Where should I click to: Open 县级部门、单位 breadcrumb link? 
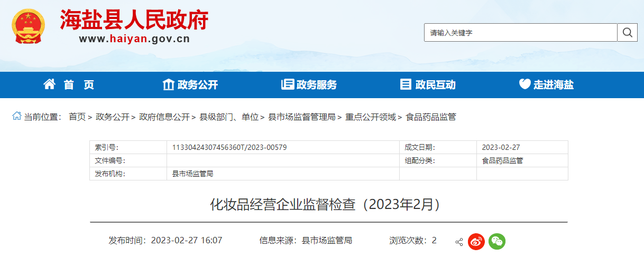(x=229, y=117)
